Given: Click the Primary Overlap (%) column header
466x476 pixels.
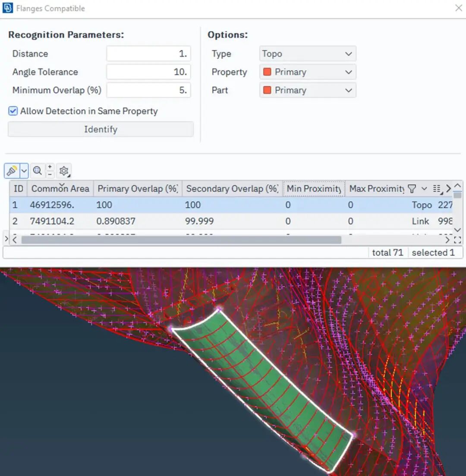Looking at the screenshot, I should pos(138,189).
